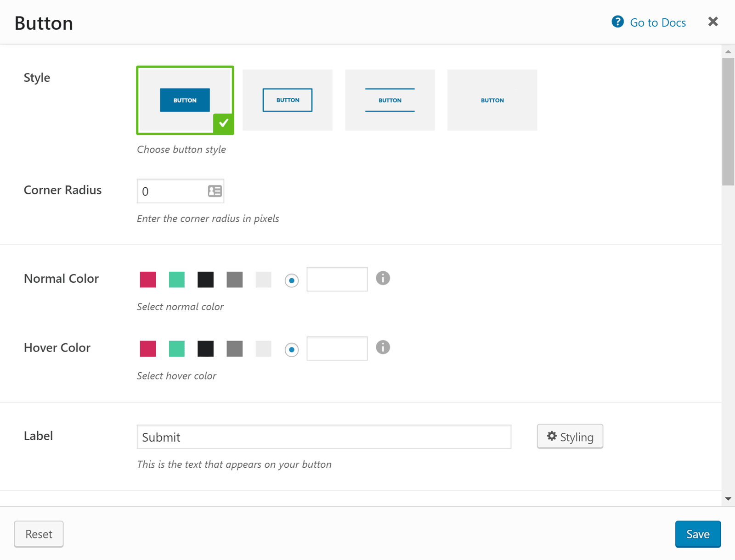
Task: Click the info icon beside Normal Color
Action: [x=383, y=278]
